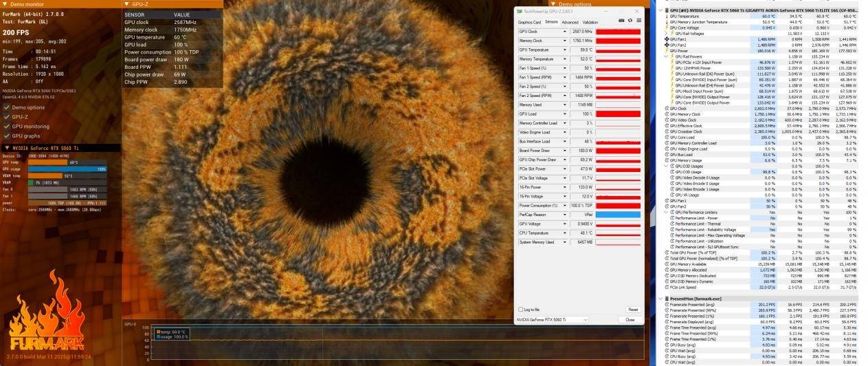Image resolution: width=868 pixels, height=366 pixels.
Task: Collapse the FurMark Demo monitor panel
Action: [x=4, y=3]
